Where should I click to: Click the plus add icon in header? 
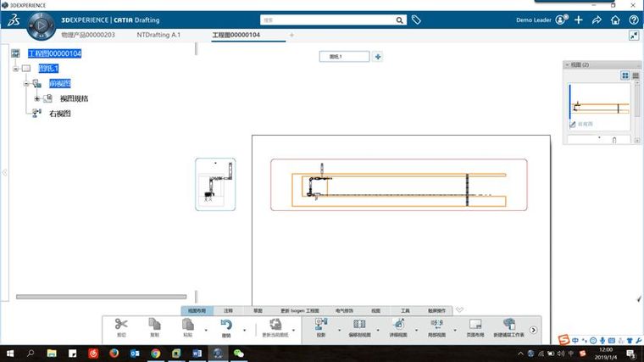tap(578, 19)
